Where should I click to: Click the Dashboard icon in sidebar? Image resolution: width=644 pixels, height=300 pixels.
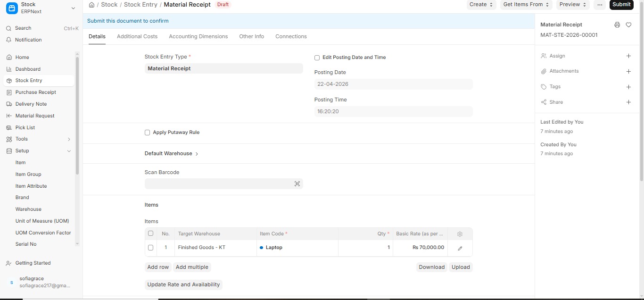[9, 69]
